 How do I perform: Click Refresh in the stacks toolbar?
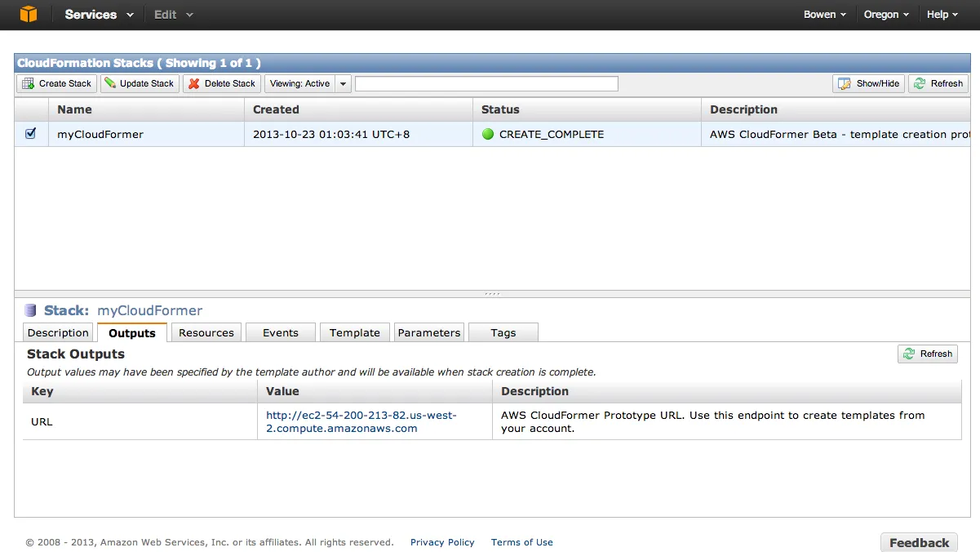click(938, 83)
